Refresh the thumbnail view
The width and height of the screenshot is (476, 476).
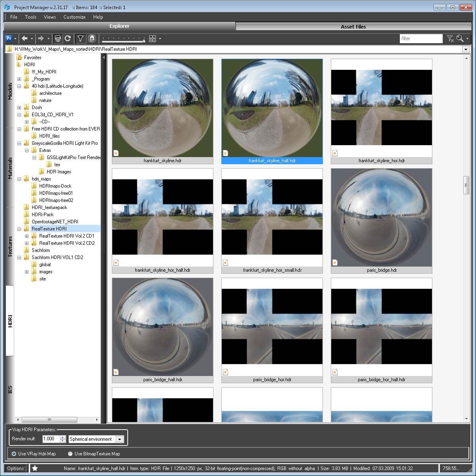point(68,38)
